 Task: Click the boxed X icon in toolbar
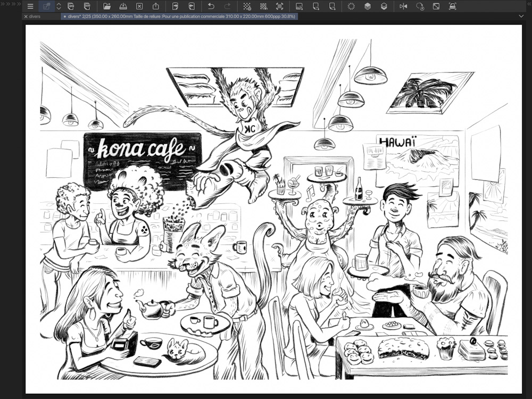tap(139, 6)
